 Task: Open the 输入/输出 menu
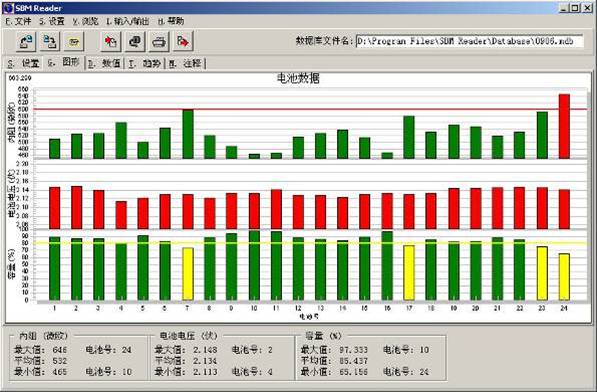tap(128, 21)
